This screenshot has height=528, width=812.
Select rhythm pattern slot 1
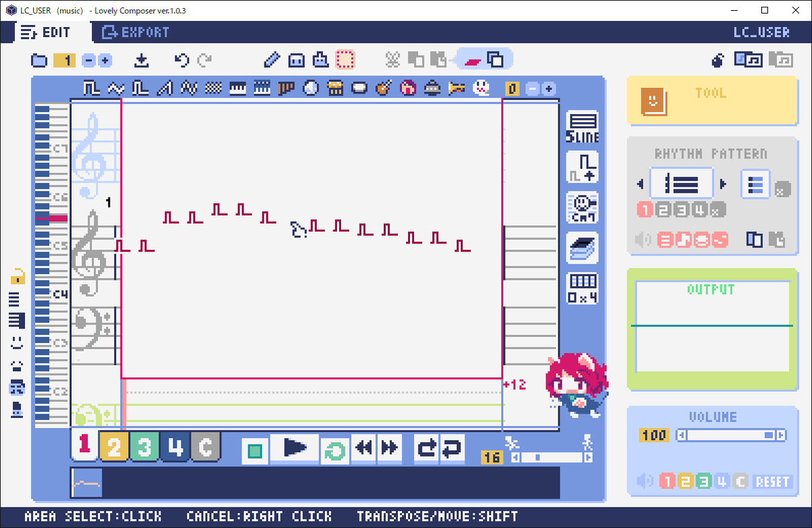[645, 210]
